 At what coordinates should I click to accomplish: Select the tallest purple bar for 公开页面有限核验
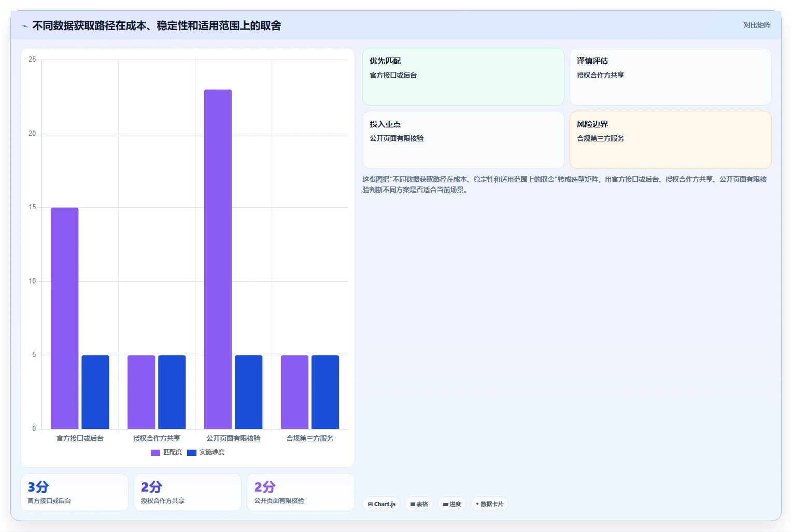click(218, 259)
